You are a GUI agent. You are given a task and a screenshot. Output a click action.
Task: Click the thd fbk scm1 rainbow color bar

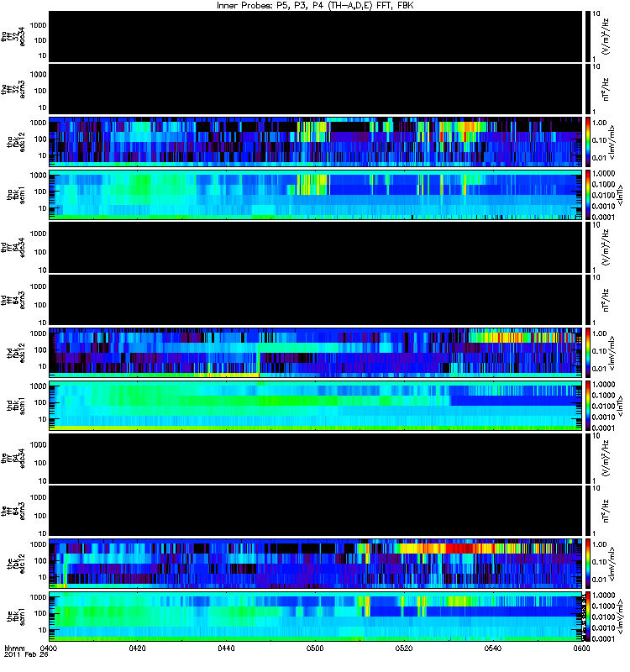587,406
